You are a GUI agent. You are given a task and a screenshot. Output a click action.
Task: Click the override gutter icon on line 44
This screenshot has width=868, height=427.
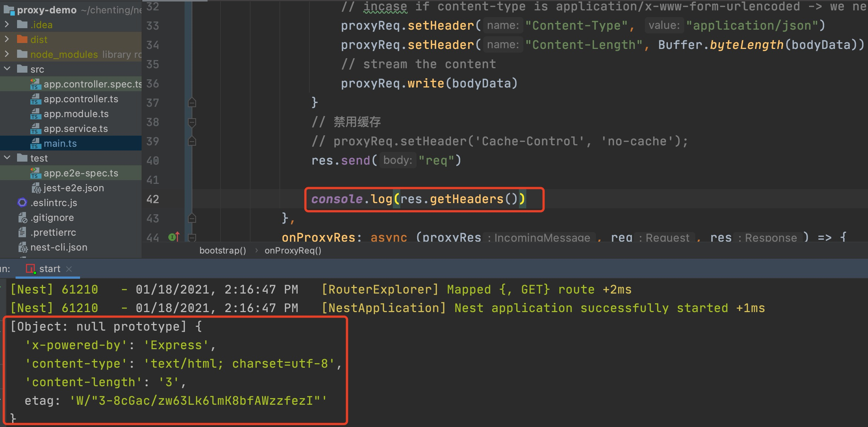pos(174,236)
